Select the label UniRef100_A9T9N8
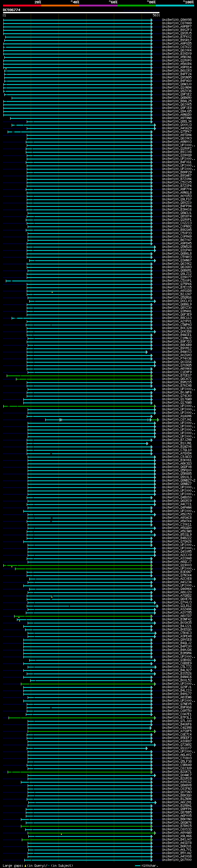197x868 pixels. pyautogui.click(x=177, y=118)
